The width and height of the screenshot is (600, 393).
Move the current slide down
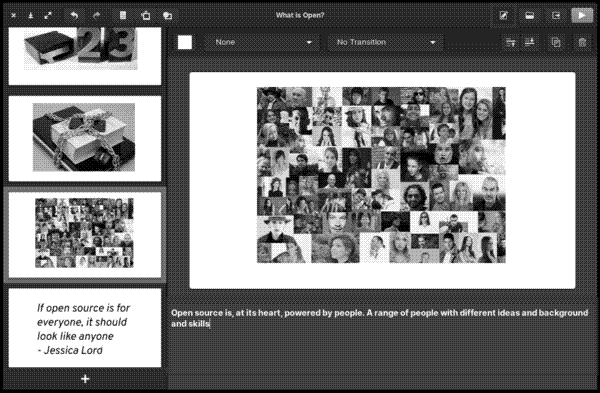pyautogui.click(x=530, y=42)
